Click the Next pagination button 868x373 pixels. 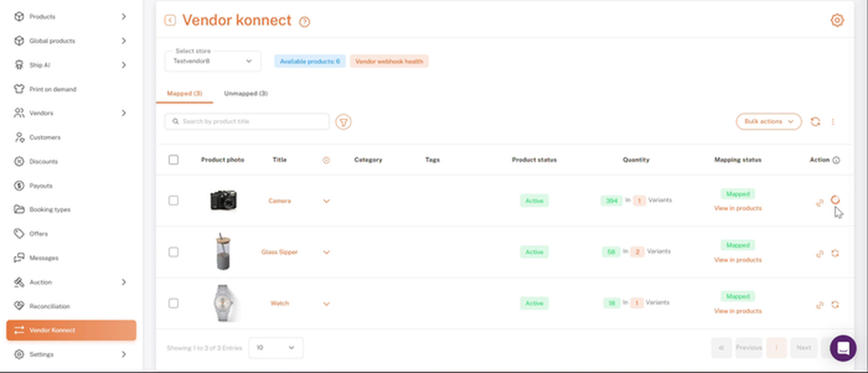point(804,347)
